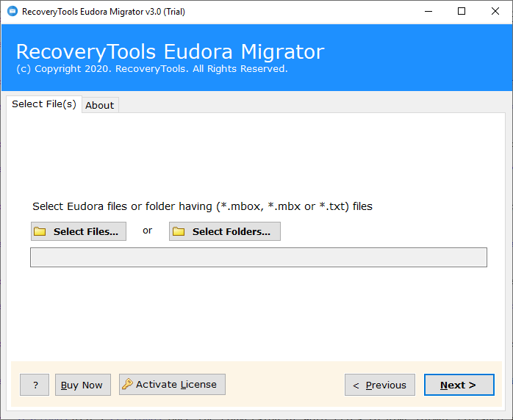Image resolution: width=513 pixels, height=420 pixels.
Task: Choose Select Folders... to browse a folder
Action: coord(225,231)
